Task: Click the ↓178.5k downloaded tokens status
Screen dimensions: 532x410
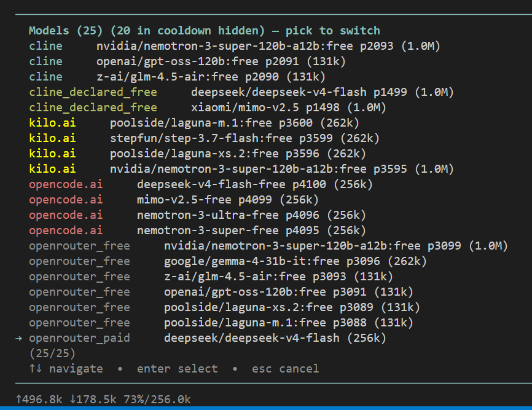Action: point(93,400)
